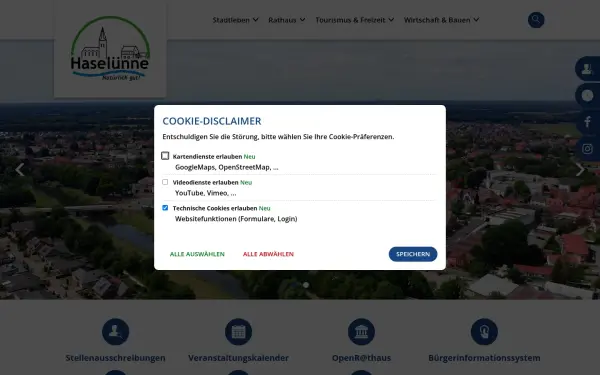
Task: Open the Instagram icon in right sidebar
Action: click(x=587, y=149)
